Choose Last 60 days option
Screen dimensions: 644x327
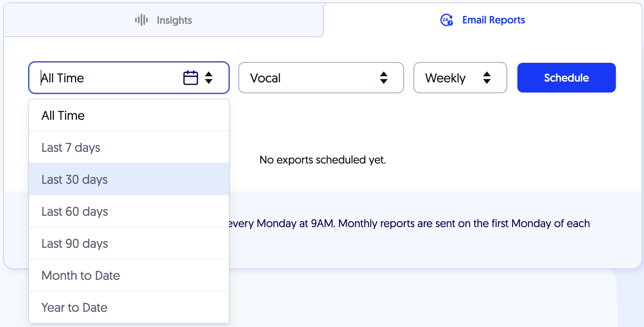[129, 211]
